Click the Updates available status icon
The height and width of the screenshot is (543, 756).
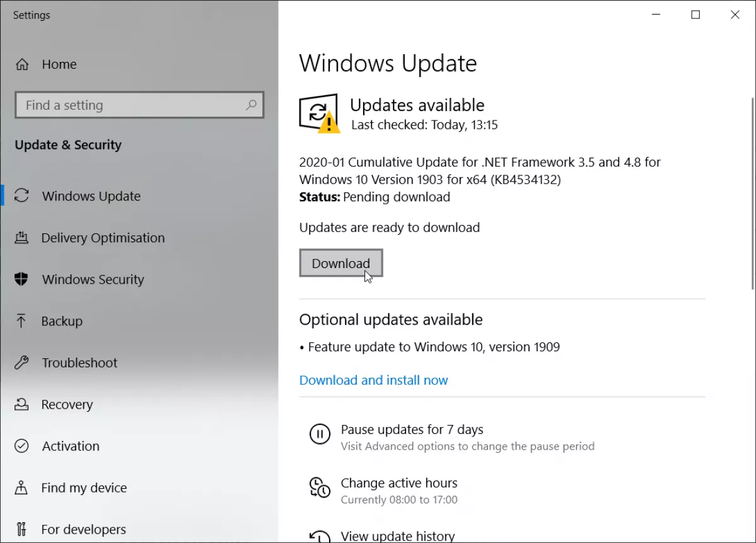click(319, 114)
